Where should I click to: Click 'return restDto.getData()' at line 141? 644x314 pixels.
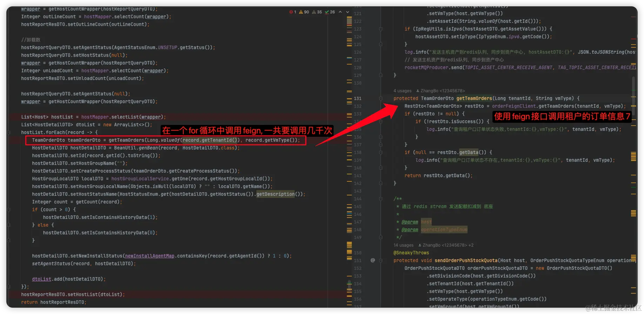tap(437, 176)
